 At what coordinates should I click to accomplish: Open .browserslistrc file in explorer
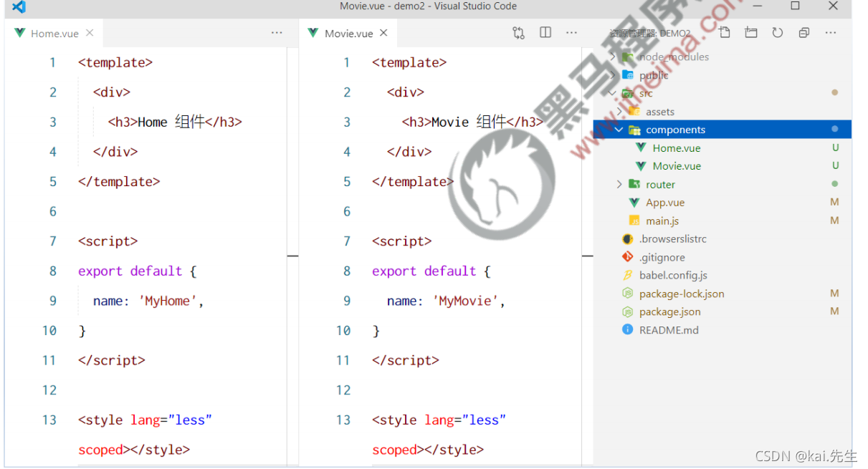(672, 239)
